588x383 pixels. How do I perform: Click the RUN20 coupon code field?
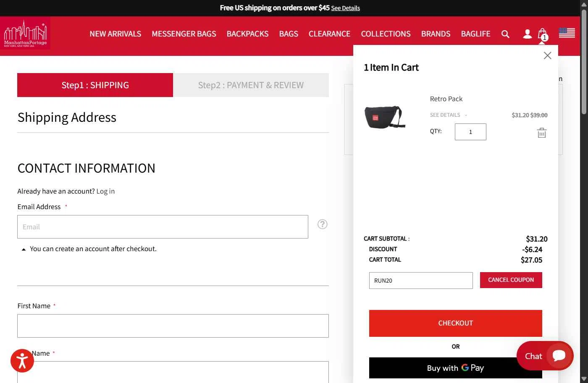coord(421,281)
